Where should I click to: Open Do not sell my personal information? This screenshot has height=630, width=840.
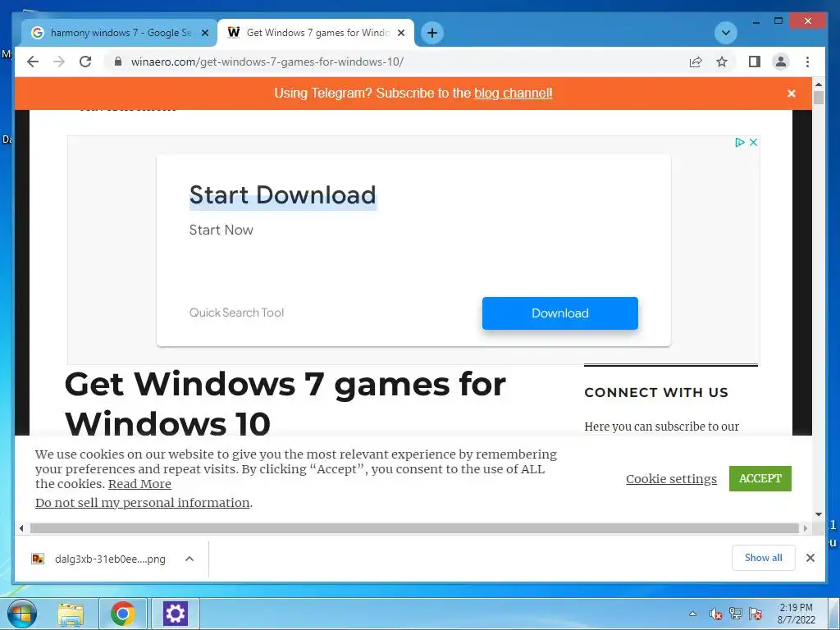(143, 503)
